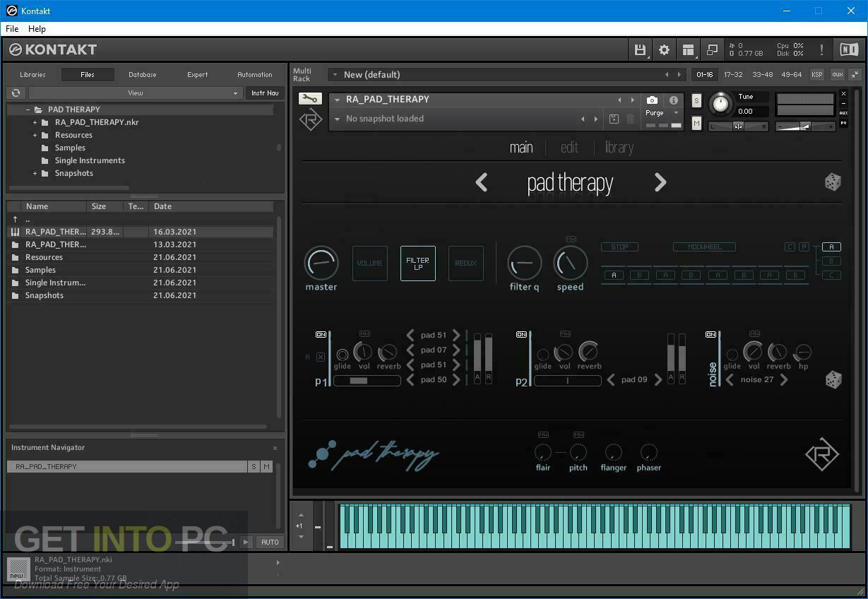Click the Instr Nav button

(265, 93)
